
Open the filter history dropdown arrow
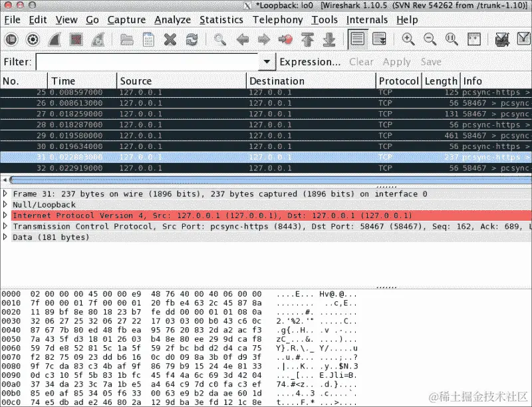coord(267,62)
